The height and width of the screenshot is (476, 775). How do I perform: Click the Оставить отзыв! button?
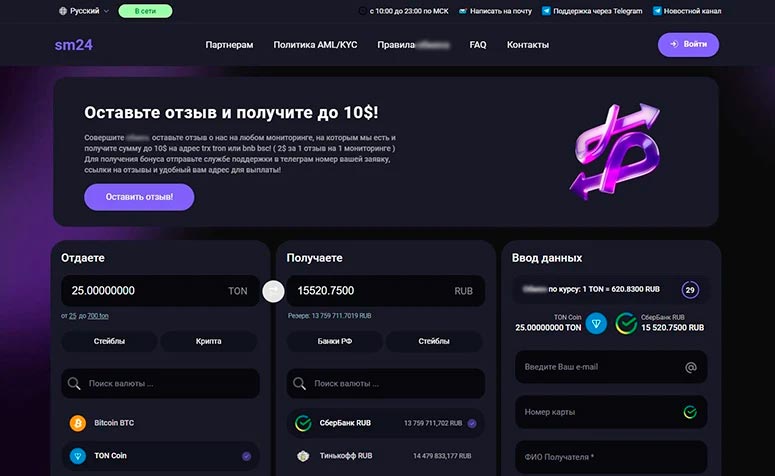139,197
